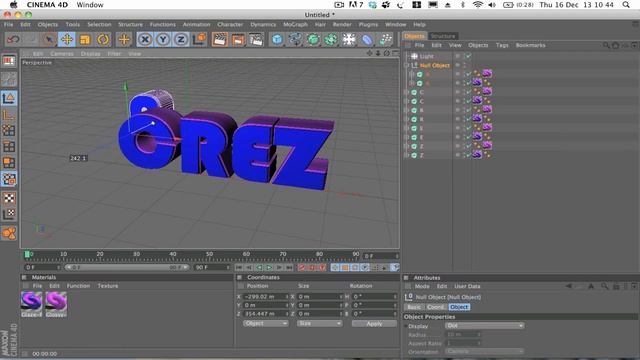Click the spline tools icon

pos(295,40)
